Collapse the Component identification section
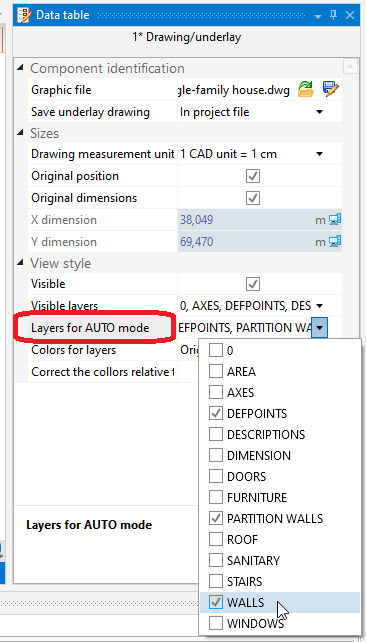This screenshot has height=642, width=366. pos(20,68)
